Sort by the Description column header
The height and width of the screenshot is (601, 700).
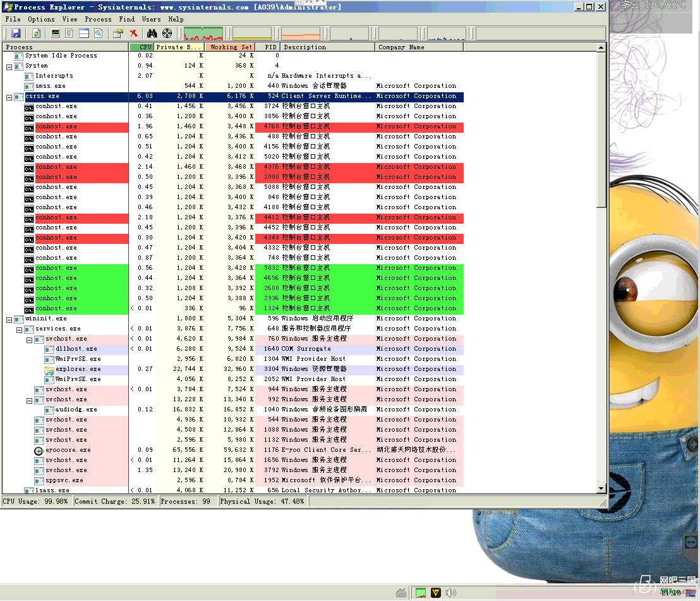tap(328, 47)
